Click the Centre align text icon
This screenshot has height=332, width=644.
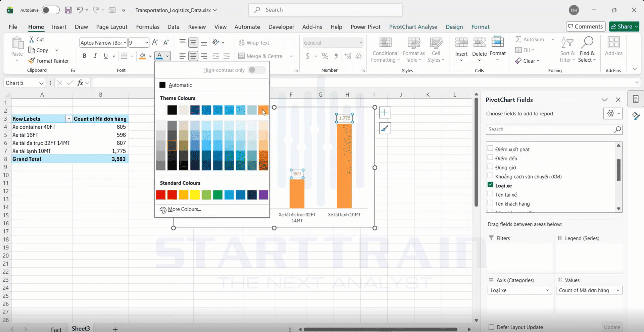(193, 56)
